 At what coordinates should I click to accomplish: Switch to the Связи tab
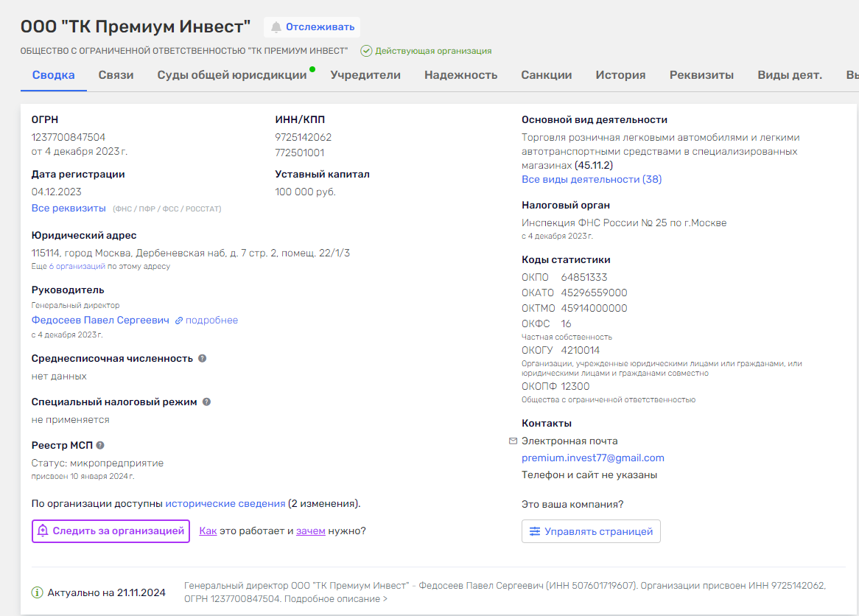tap(116, 75)
